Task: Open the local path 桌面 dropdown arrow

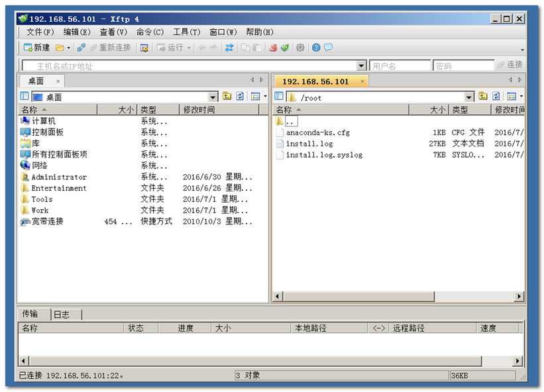Action: (x=213, y=97)
